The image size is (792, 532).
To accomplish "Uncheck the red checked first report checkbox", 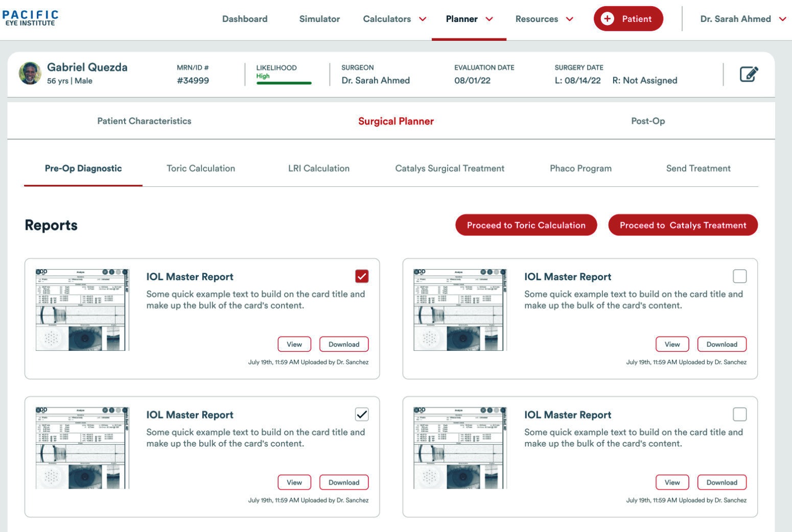I will 362,276.
